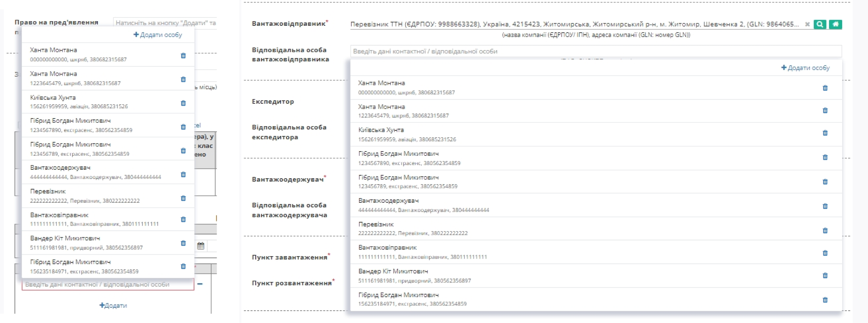Select Вантажоодержувач 444444444444 in вантажовідправник contact list
868x323 pixels.
596,205
